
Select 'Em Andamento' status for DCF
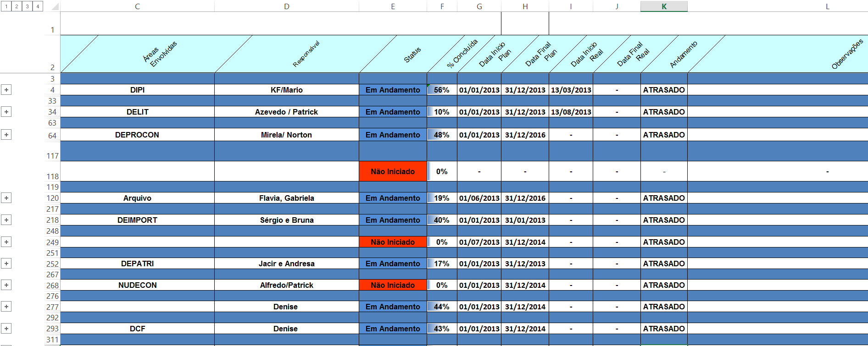(393, 329)
